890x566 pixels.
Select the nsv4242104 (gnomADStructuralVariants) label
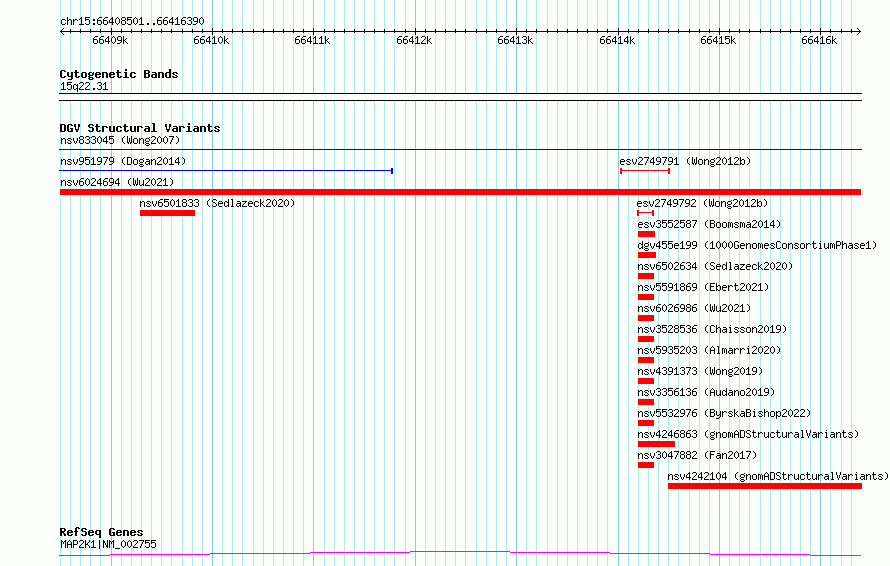coord(778,476)
